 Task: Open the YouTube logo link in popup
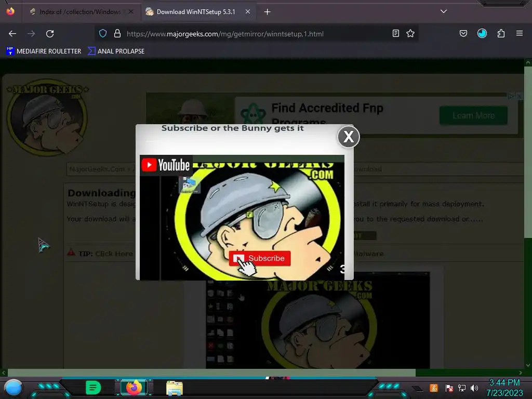(x=166, y=165)
